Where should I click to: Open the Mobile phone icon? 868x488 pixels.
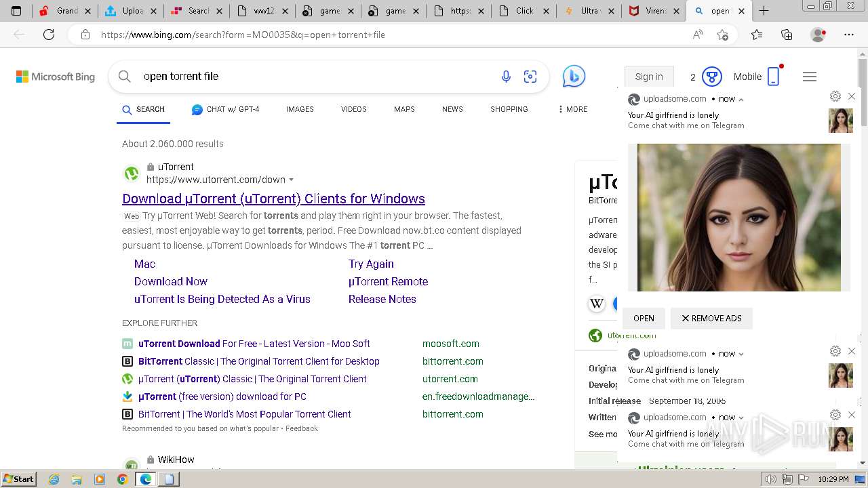(774, 77)
